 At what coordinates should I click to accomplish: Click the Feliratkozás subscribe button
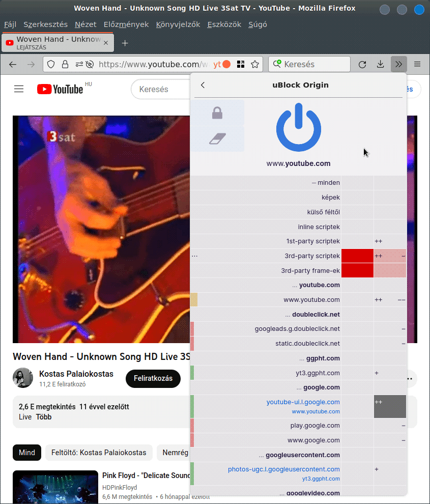click(x=153, y=378)
